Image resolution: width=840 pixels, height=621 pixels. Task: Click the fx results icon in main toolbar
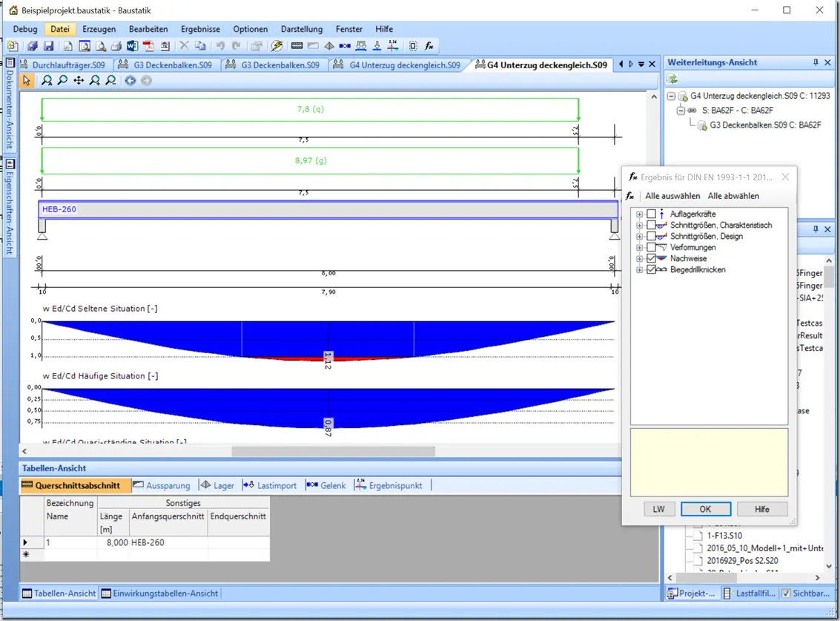click(x=429, y=46)
